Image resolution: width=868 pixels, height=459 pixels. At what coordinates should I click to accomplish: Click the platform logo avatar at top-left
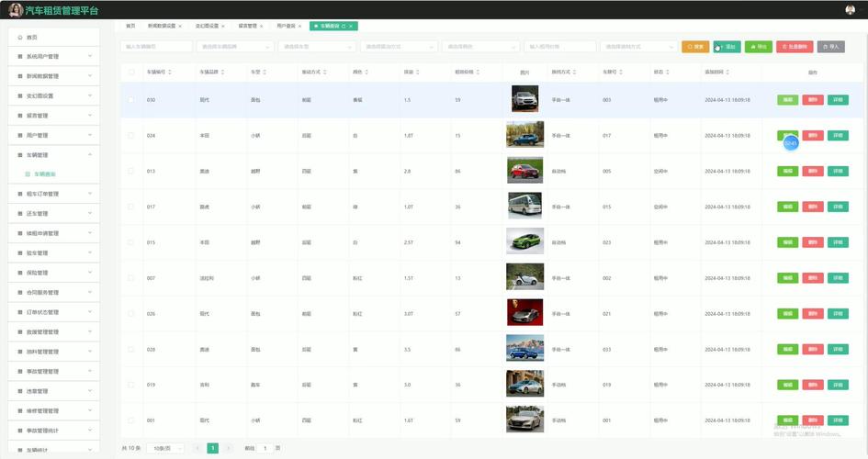(x=16, y=10)
